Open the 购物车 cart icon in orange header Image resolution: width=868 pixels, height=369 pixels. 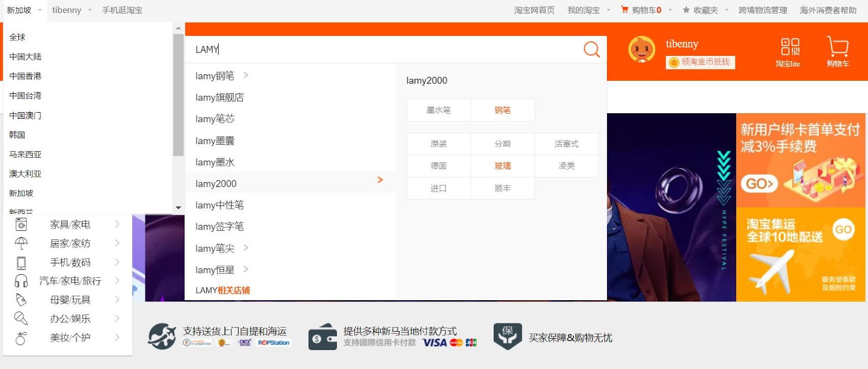pyautogui.click(x=838, y=47)
